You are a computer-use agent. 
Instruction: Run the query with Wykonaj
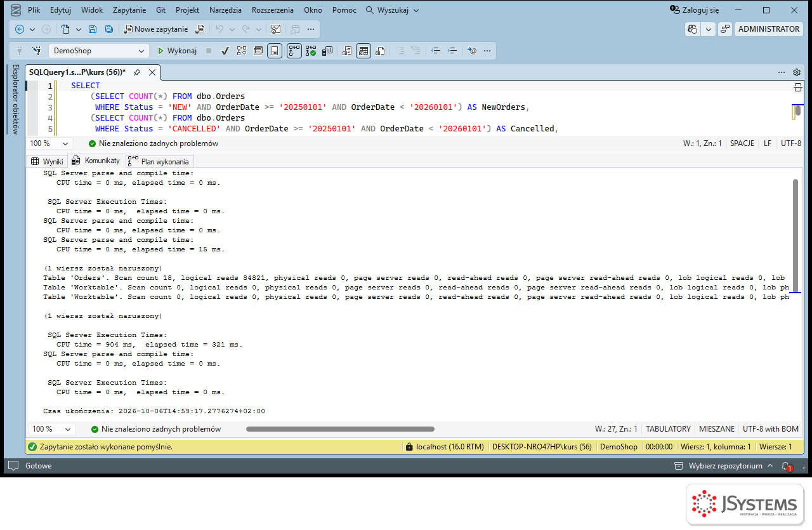click(178, 51)
